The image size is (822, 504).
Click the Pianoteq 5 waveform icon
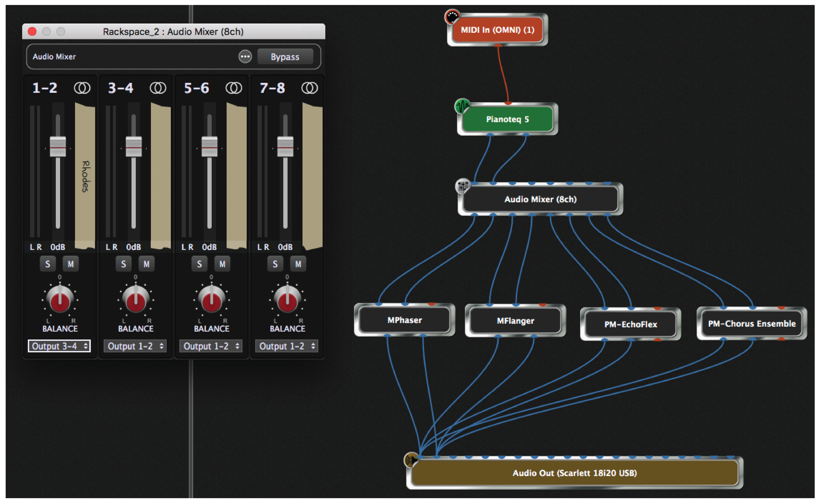point(462,106)
